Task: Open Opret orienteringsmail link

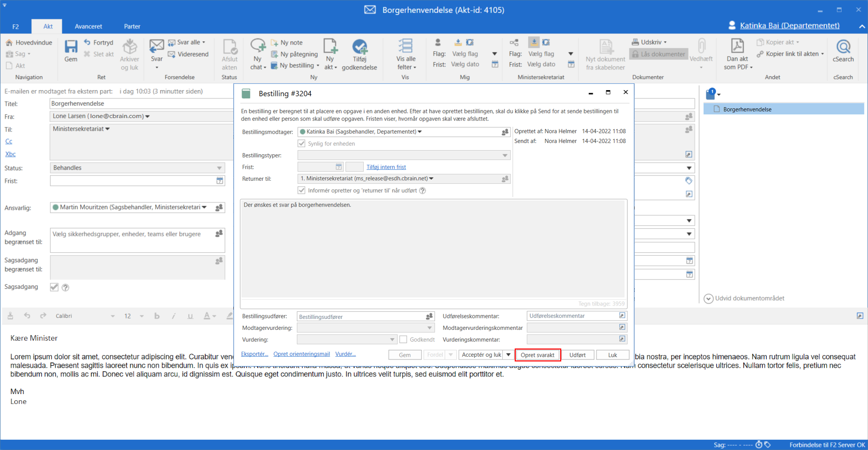Action: [x=302, y=354]
